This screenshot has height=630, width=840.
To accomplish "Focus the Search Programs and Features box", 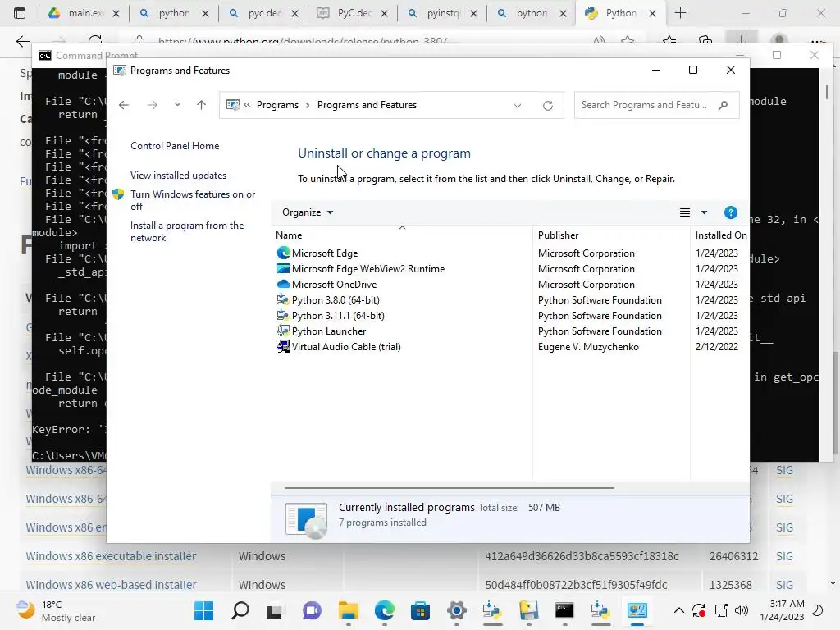I will (646, 105).
